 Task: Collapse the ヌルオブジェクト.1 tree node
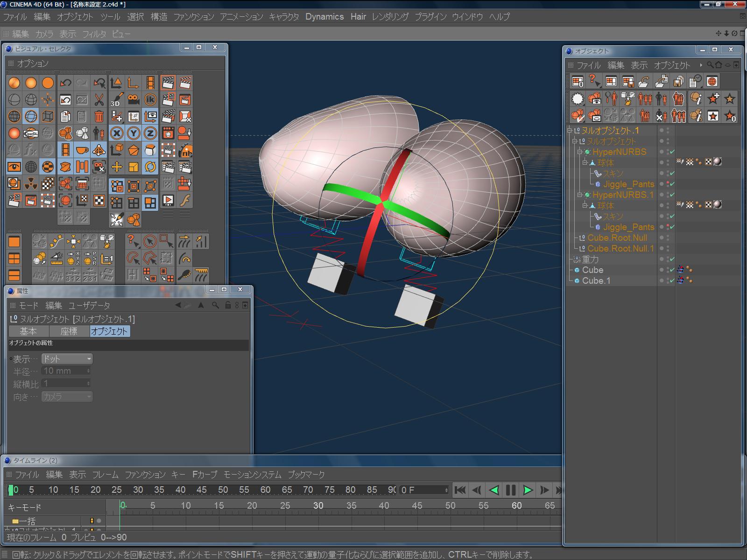click(x=570, y=131)
